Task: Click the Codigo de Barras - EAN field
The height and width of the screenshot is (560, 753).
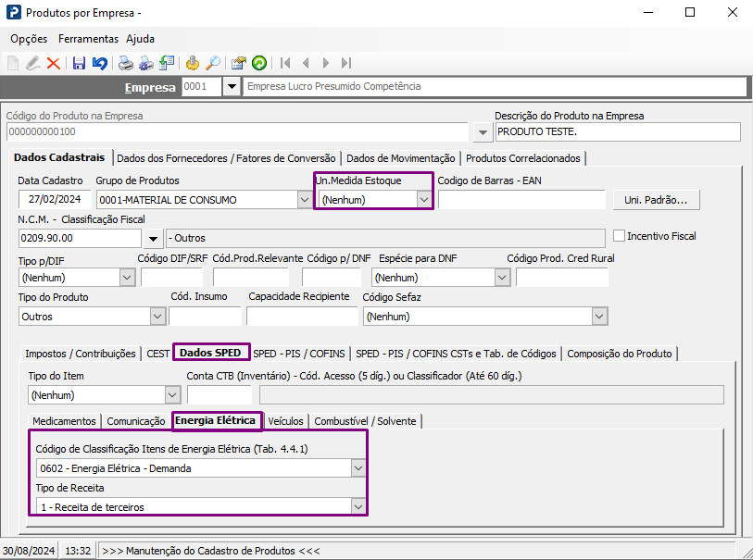Action: (521, 200)
